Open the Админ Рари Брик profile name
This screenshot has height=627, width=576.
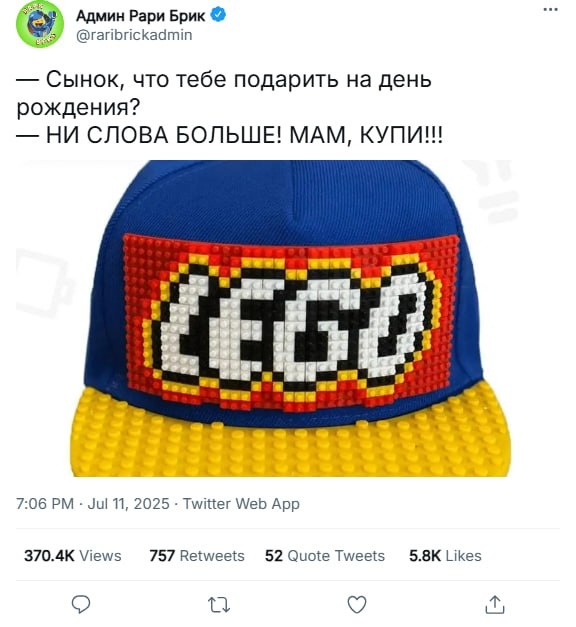tap(140, 16)
